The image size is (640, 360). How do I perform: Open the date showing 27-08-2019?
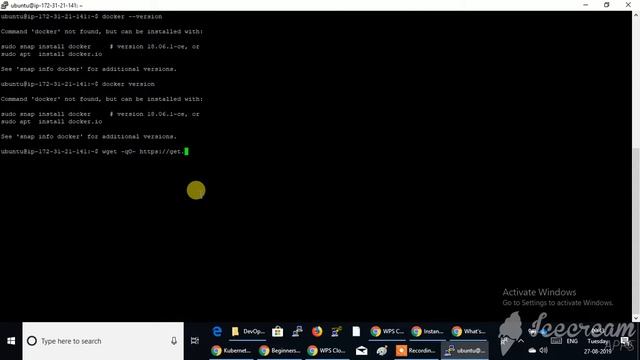tap(597, 351)
